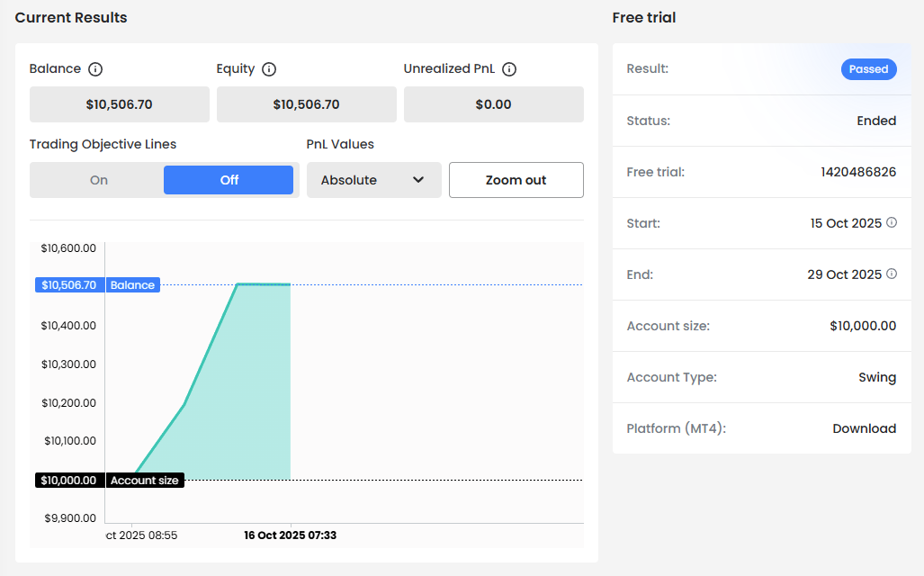Click the free trial number 1420486826
The height and width of the screenshot is (576, 924).
click(x=857, y=172)
